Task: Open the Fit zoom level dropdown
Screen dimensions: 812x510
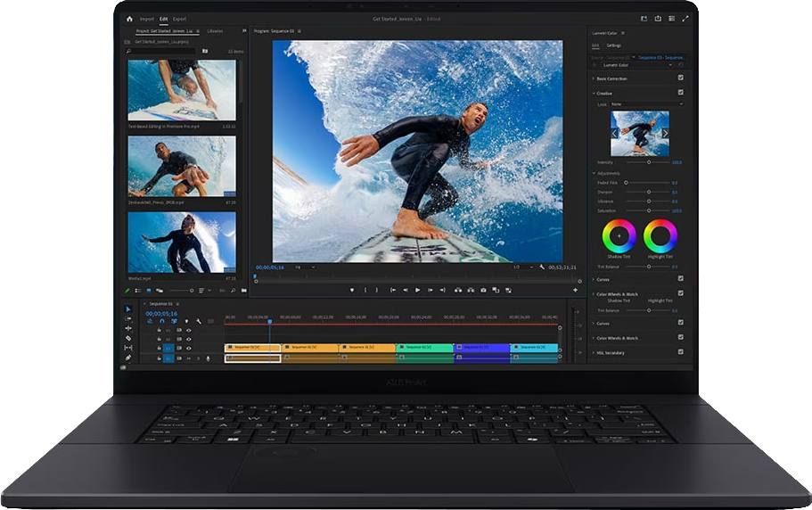Action: tap(305, 267)
